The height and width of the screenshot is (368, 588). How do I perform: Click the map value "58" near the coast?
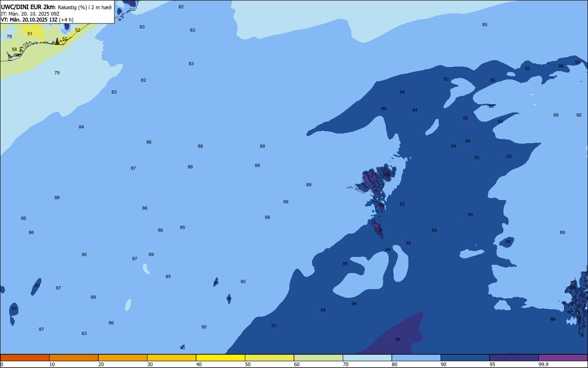click(x=14, y=50)
